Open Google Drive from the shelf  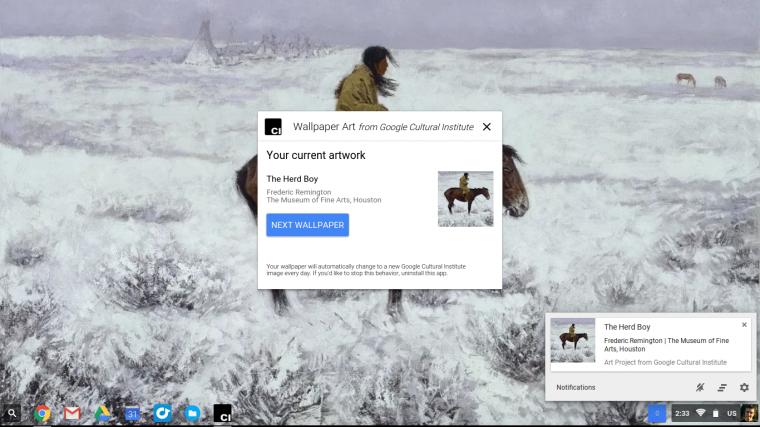click(102, 413)
